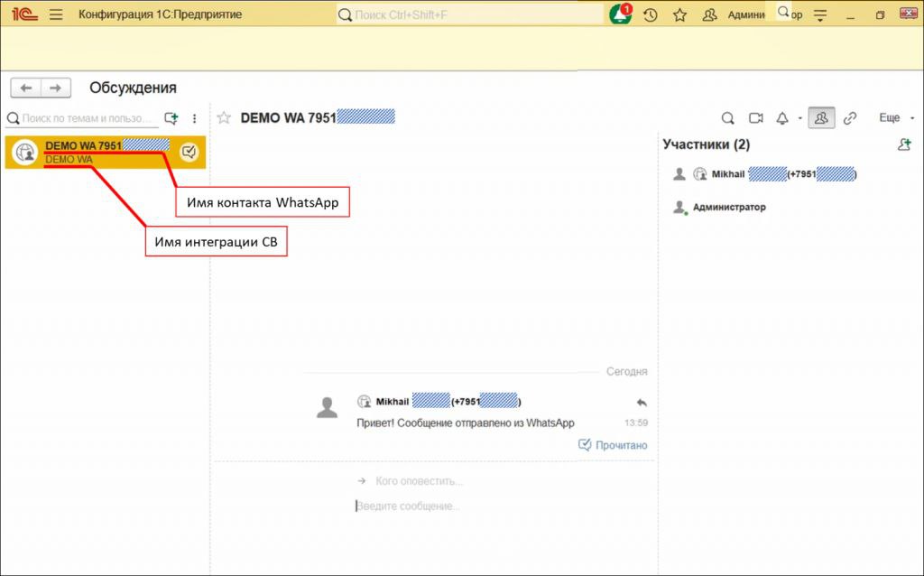Click the Сегодня date separator label

627,371
